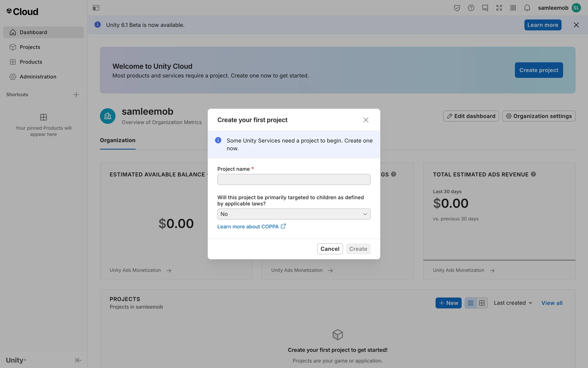The image size is (588, 368).
Task: Add a shortcut with plus icon
Action: [76, 94]
